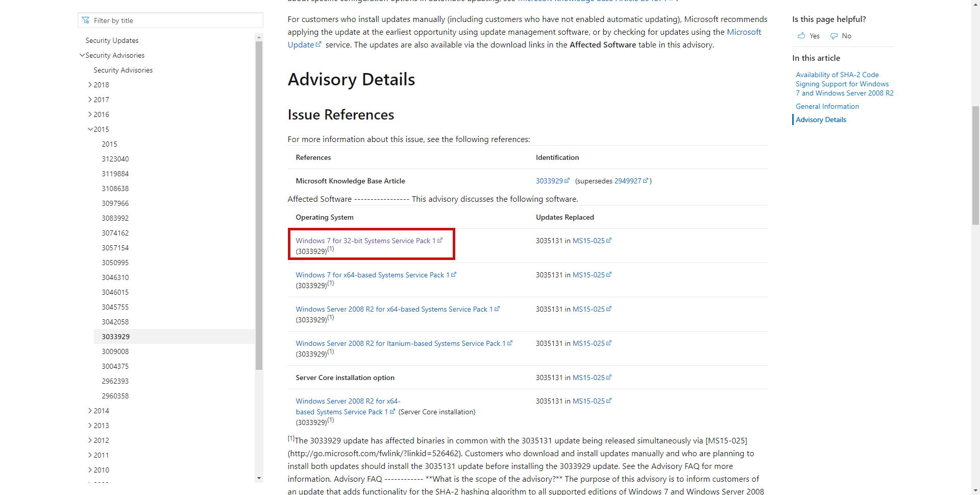980x495 pixels.
Task: Click external link icon after Microsoft Update link
Action: (318, 44)
